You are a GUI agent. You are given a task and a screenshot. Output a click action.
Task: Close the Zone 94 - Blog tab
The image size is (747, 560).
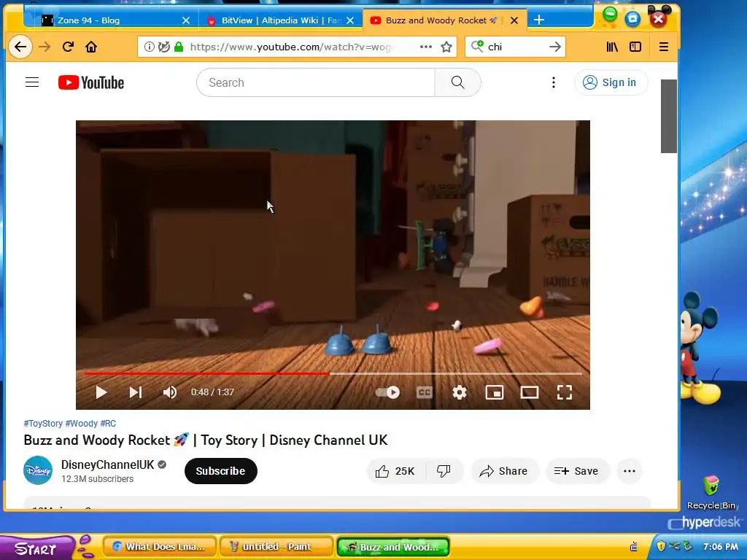[186, 20]
